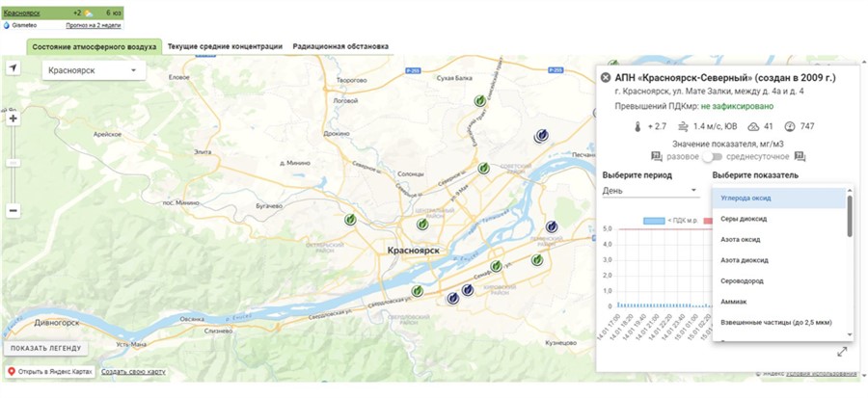Click the Красноярск city label on map
This screenshot has height=398, width=868.
[414, 251]
